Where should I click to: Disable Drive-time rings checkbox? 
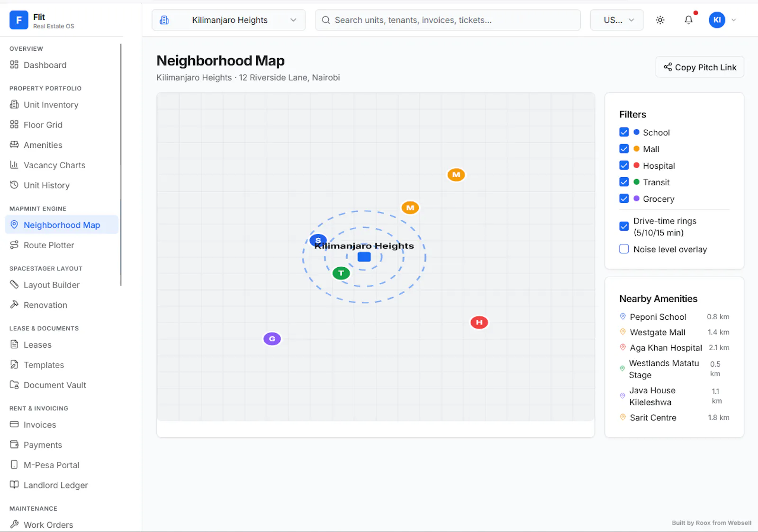[624, 226]
